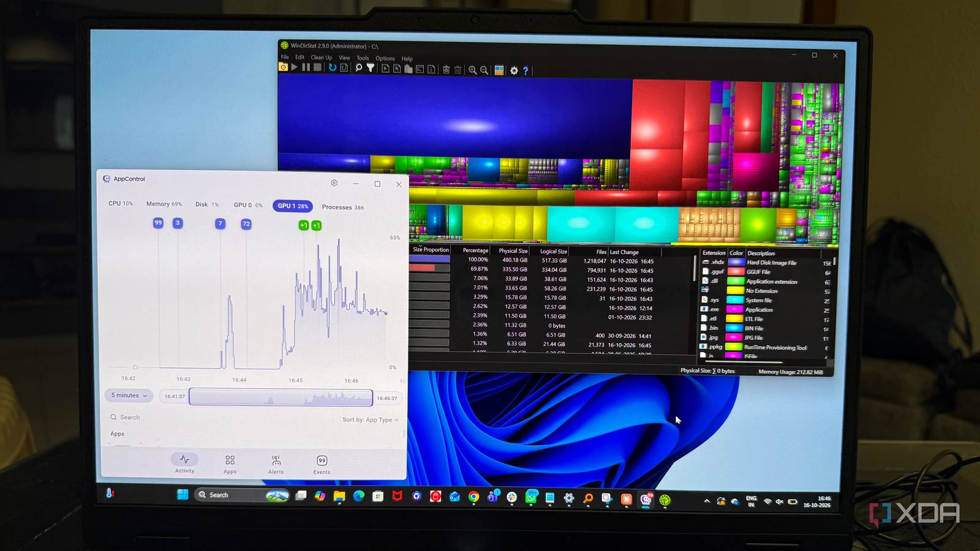The height and width of the screenshot is (551, 980).
Task: Click the zoom out icon in WinDirStat toolbar
Action: 484,70
